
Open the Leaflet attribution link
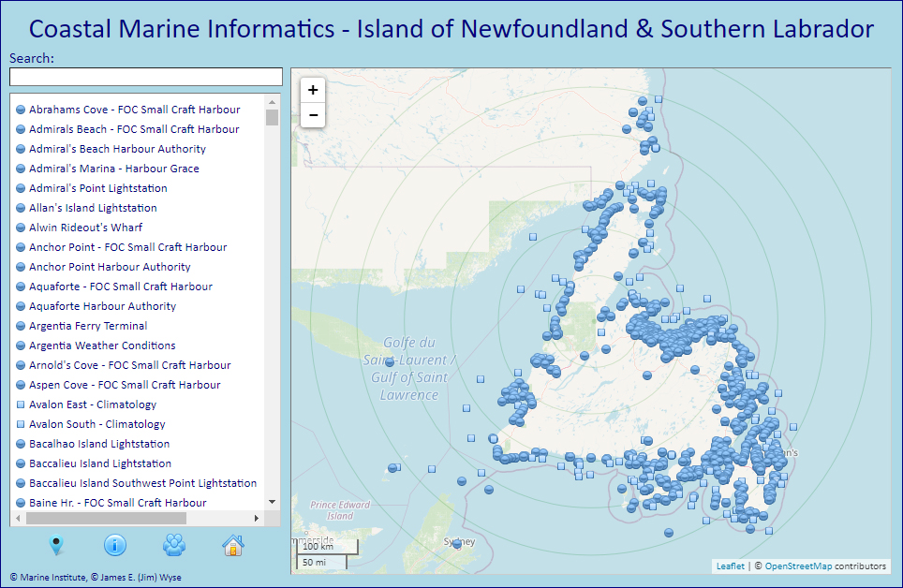click(x=731, y=566)
